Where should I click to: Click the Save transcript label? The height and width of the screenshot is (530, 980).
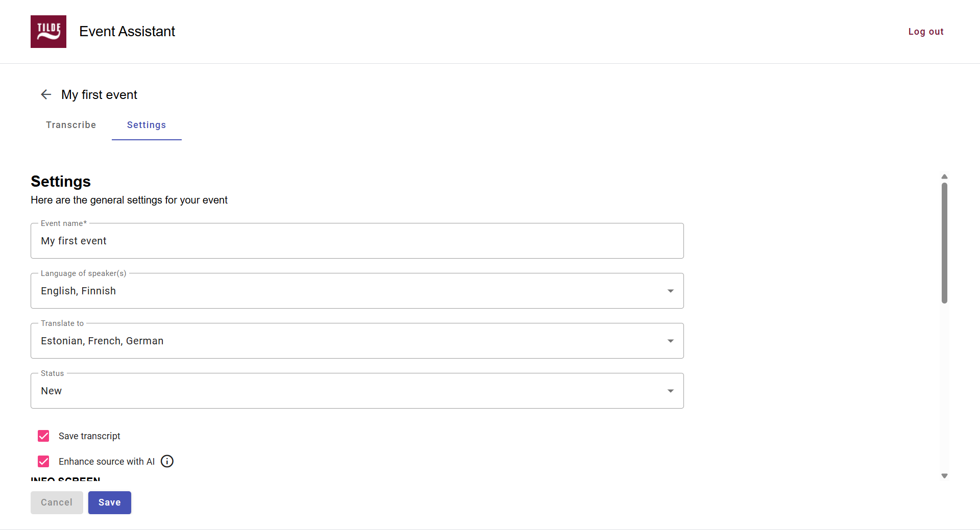point(89,436)
